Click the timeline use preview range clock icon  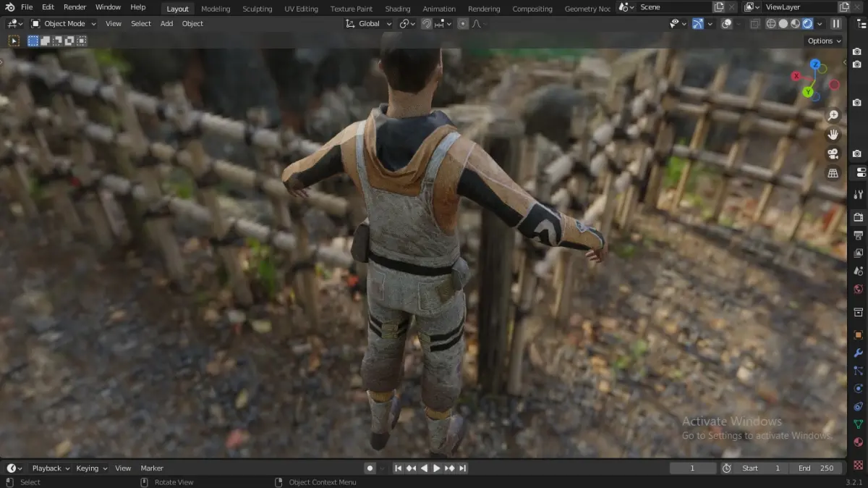726,468
